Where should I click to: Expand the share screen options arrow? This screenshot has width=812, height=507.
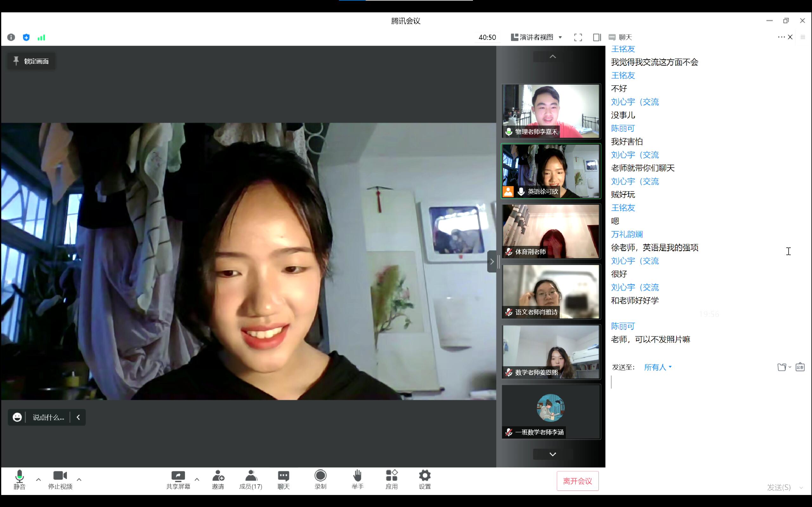pyautogui.click(x=197, y=479)
